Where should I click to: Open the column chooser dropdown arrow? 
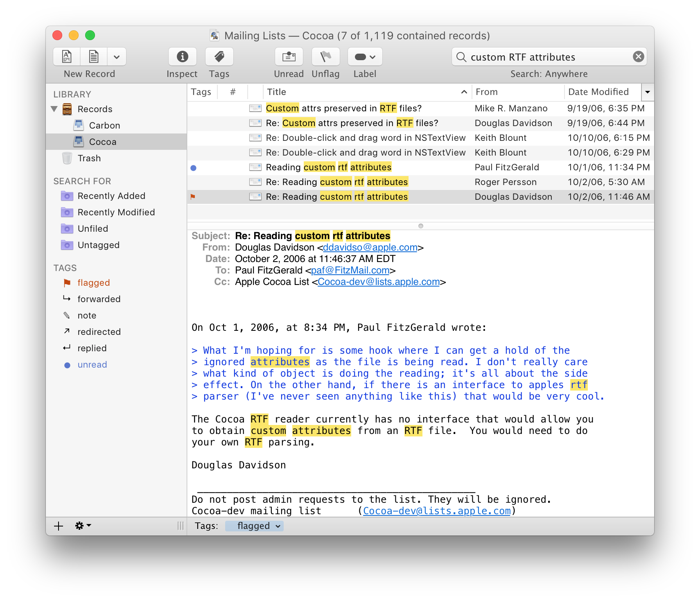647,92
